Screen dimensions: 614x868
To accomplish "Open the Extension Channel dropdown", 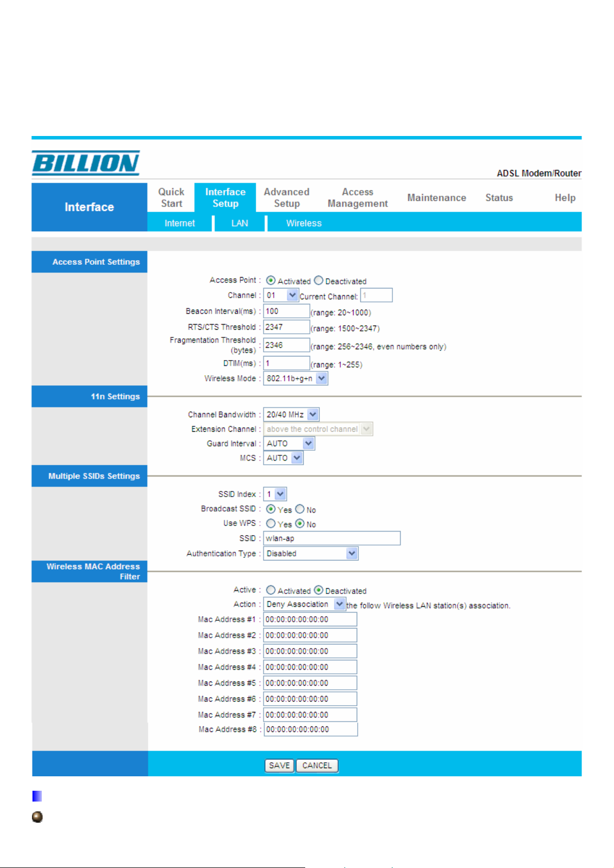I will [x=318, y=429].
